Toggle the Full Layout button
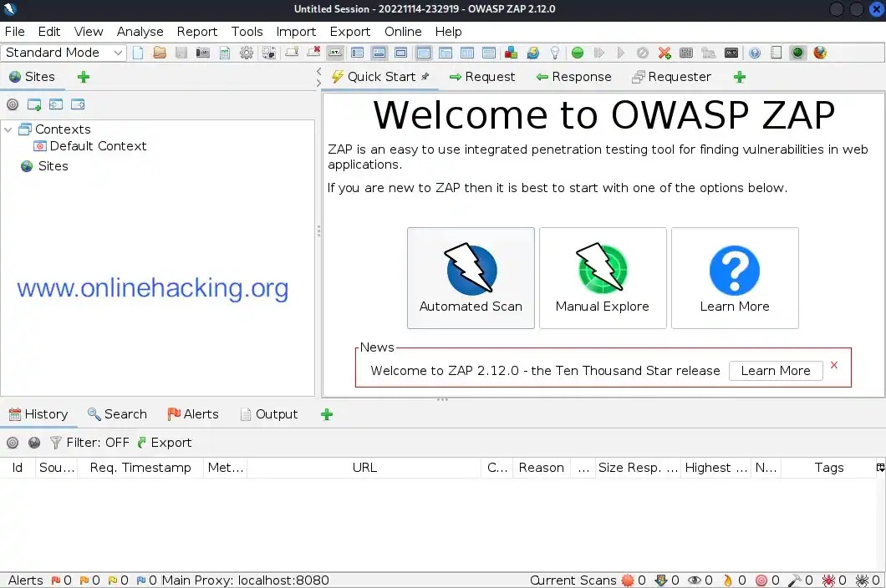The width and height of the screenshot is (886, 588). pyautogui.click(x=400, y=53)
